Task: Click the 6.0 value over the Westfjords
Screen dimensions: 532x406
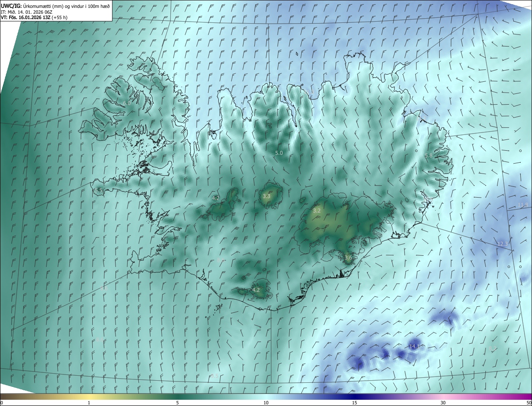Action: pyautogui.click(x=127, y=103)
